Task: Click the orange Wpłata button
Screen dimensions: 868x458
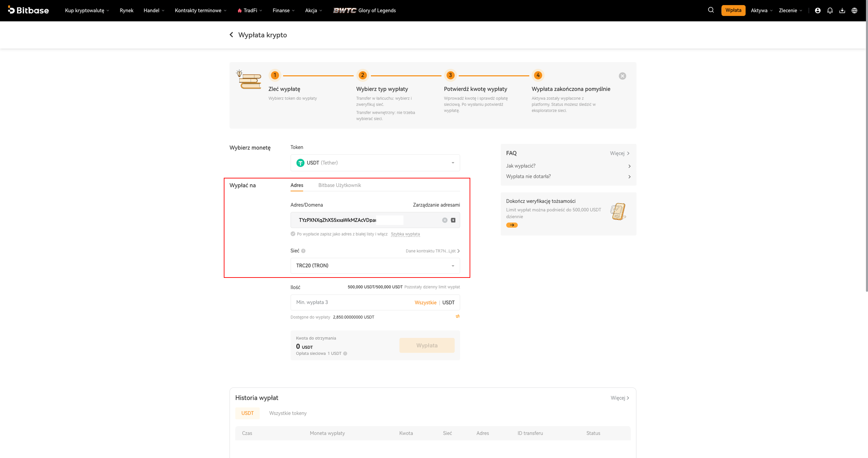Action: point(733,10)
